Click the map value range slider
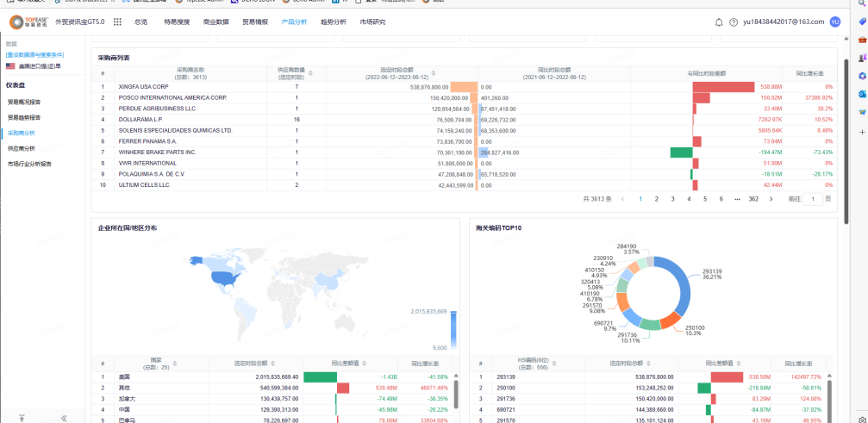 click(453, 330)
